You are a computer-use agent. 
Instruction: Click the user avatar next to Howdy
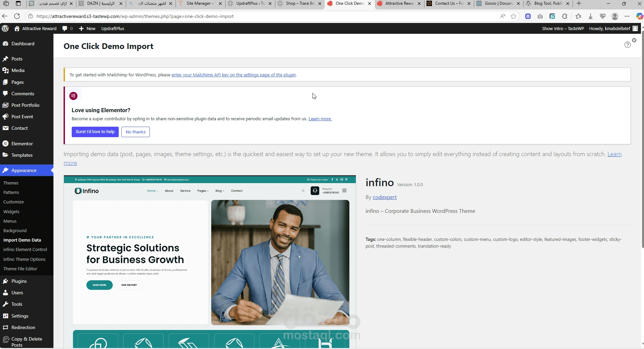click(x=635, y=29)
